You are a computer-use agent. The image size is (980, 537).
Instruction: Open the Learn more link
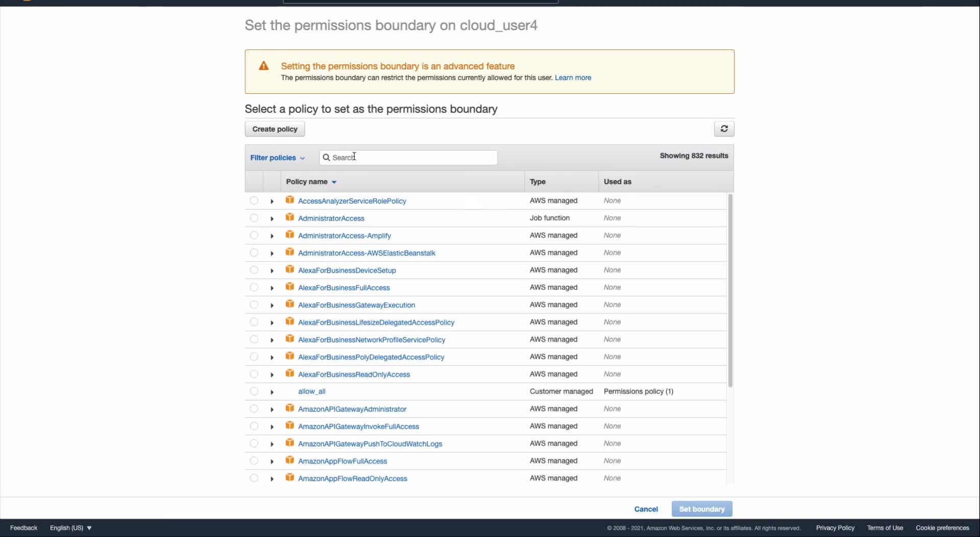(573, 78)
